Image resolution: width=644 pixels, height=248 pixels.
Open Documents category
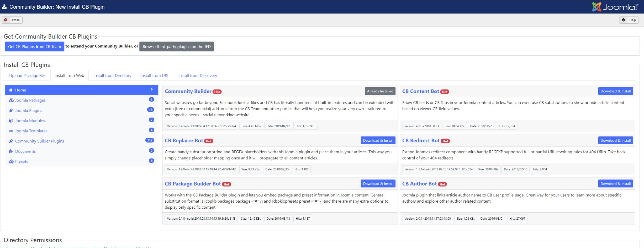click(81, 151)
